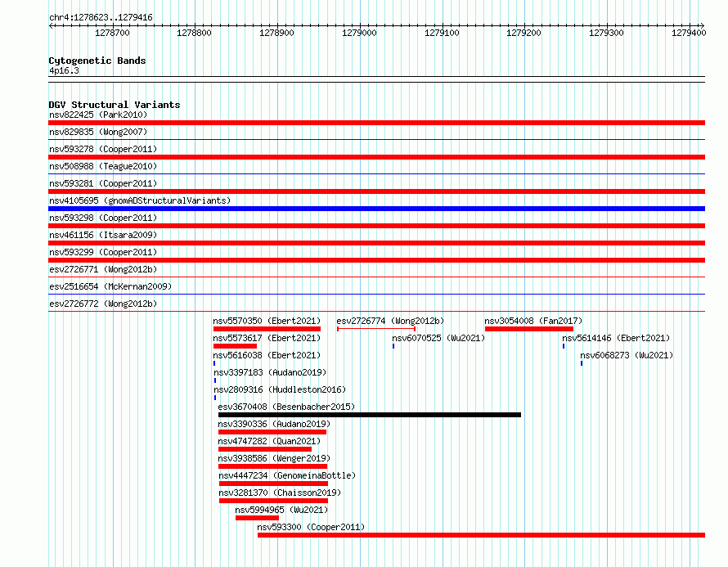
Task: Click the red bar under nsv5573617
Action: (235, 346)
